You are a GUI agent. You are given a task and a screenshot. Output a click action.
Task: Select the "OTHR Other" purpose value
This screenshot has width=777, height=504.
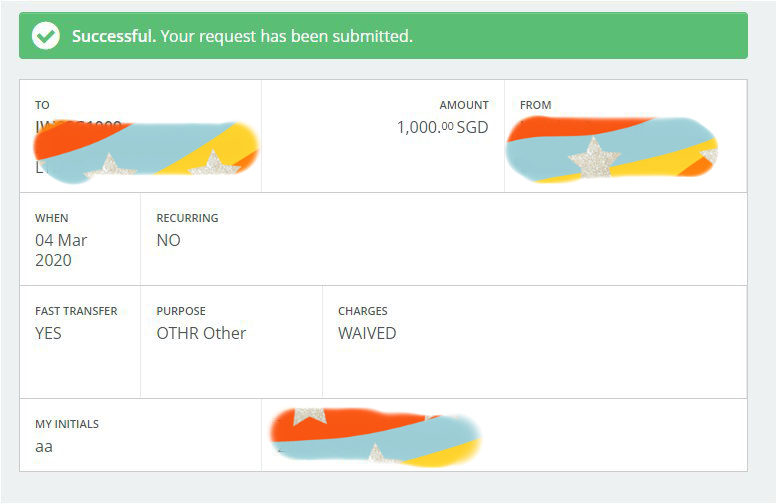(x=201, y=333)
